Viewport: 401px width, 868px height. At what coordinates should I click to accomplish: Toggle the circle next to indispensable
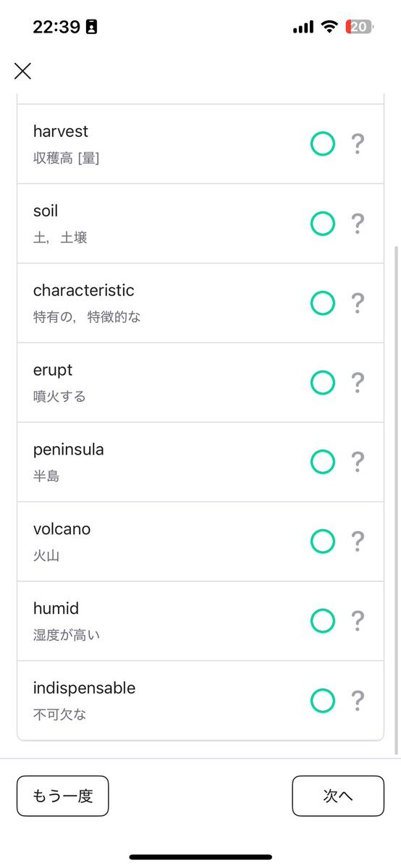322,700
